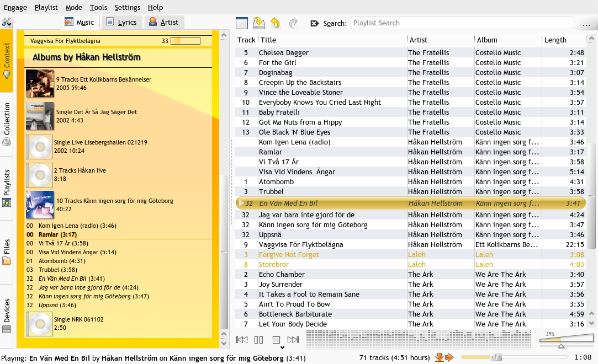Open the Mode menu
Image resolution: width=598 pixels, height=364 pixels.
point(73,7)
